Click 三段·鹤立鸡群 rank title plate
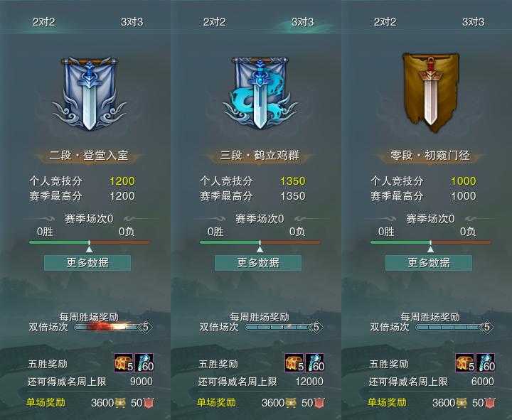The image size is (512, 420). [x=260, y=156]
